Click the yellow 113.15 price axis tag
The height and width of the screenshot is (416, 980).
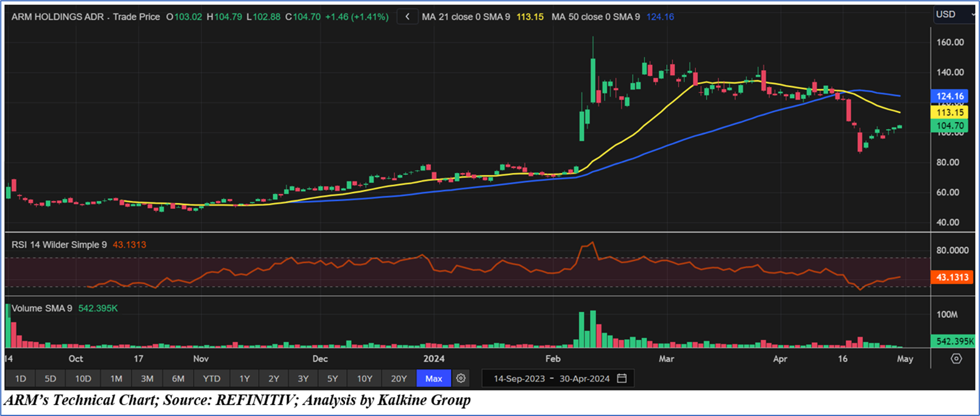950,112
